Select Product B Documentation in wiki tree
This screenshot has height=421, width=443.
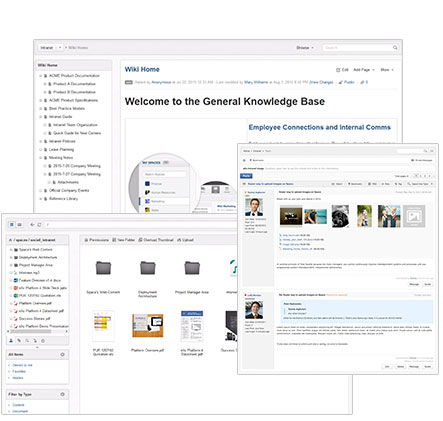[x=74, y=92]
